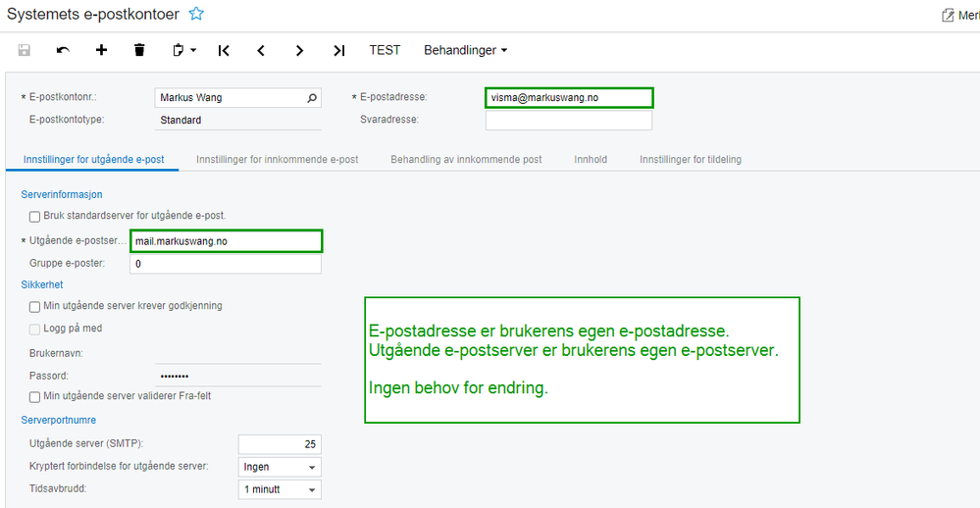980x508 pixels.
Task: Open the Behandlinger dropdown menu
Action: 466,50
